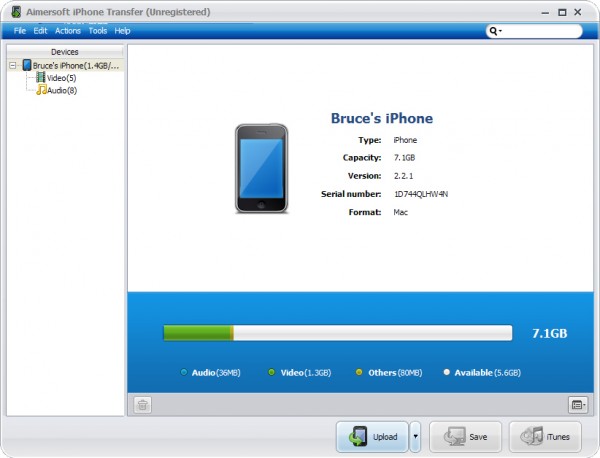Click the Available white legend dot
The height and width of the screenshot is (458, 600).
(x=446, y=372)
